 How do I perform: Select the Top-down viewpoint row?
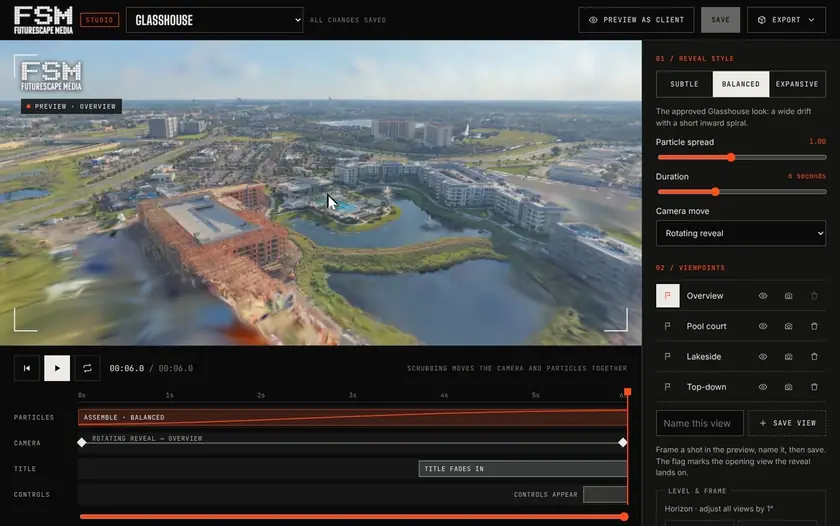pos(741,387)
